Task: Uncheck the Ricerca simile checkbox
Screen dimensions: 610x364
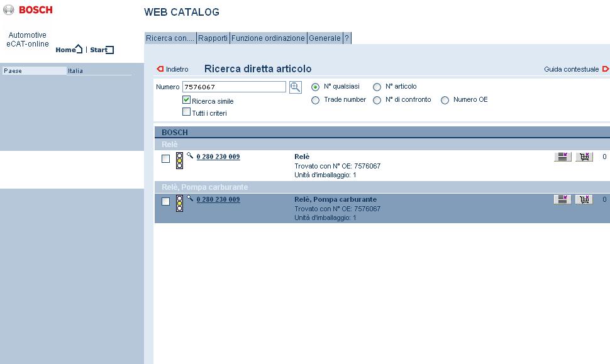Action: 186,100
